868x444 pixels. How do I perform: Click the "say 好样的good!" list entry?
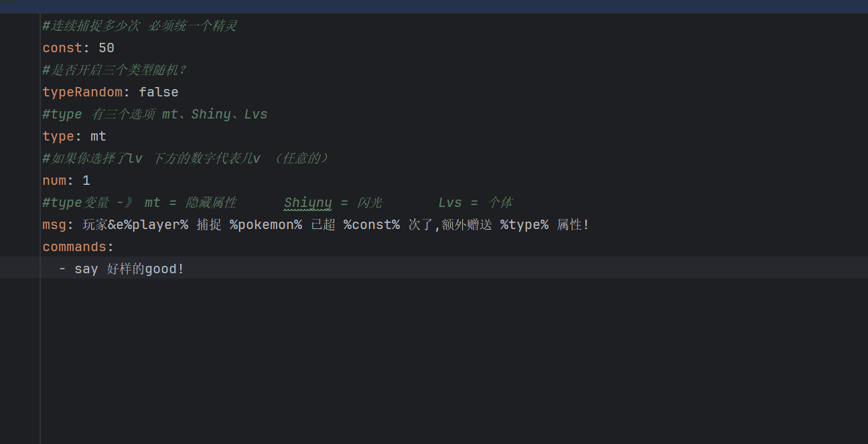pos(129,269)
